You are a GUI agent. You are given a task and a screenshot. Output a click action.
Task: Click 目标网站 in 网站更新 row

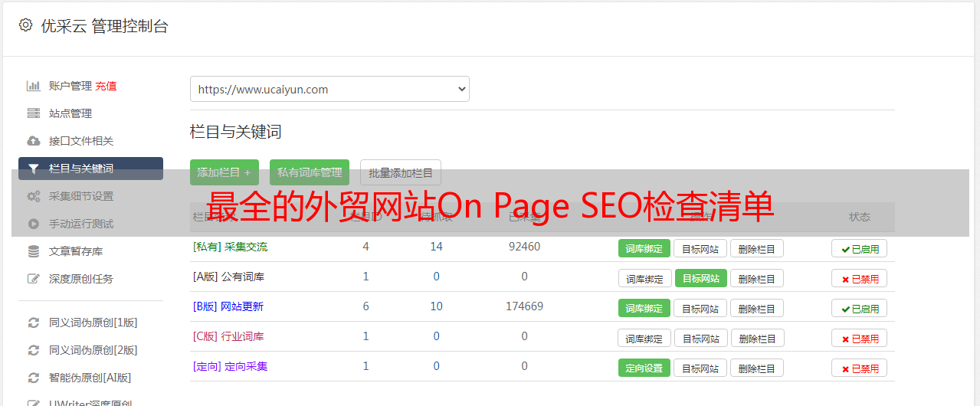coord(701,308)
